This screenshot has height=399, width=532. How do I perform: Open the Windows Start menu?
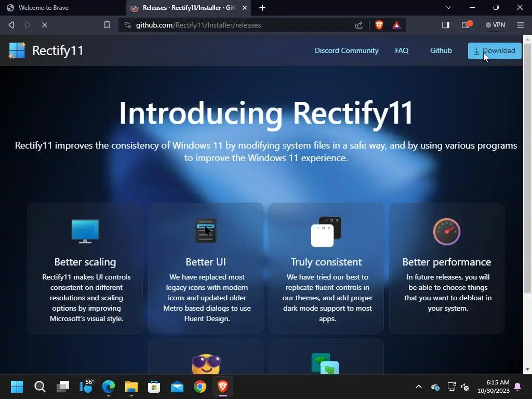tap(17, 387)
